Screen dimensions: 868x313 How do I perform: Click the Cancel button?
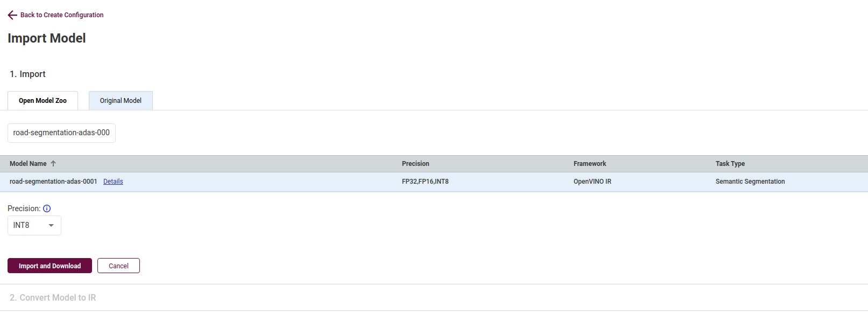pyautogui.click(x=118, y=266)
